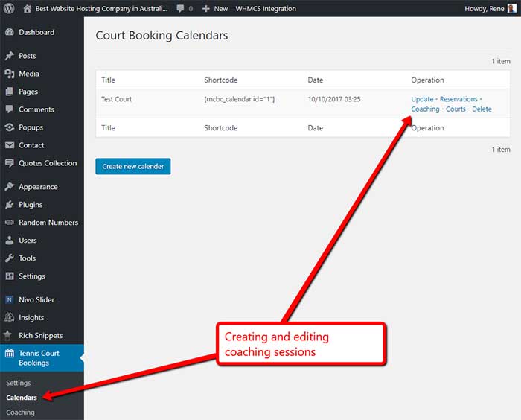Image resolution: width=521 pixels, height=420 pixels.
Task: Open the Settings submenu under Tennis Court Bookings
Action: (x=19, y=383)
